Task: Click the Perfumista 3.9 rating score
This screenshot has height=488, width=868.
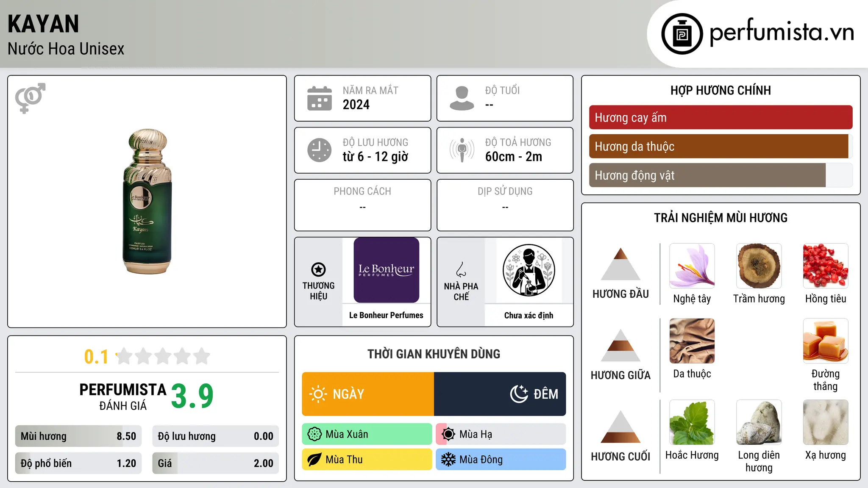Action: 192,396
